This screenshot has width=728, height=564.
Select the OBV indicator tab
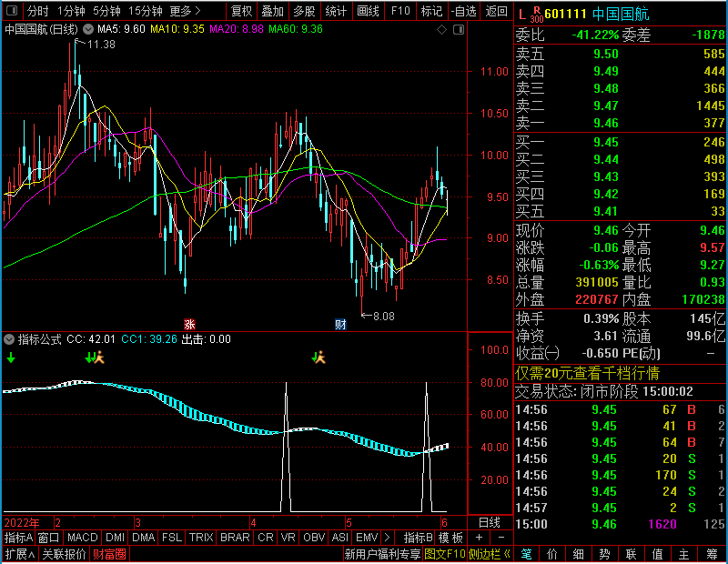[x=314, y=538]
